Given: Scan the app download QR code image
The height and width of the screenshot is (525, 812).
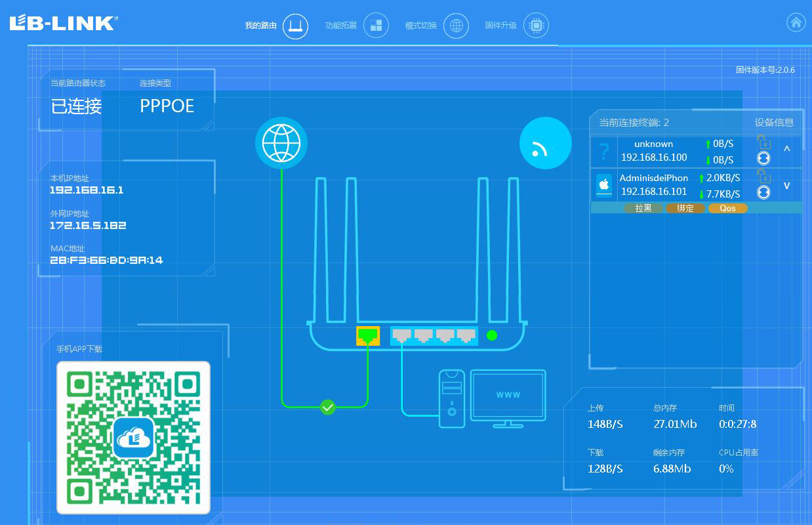Looking at the screenshot, I should point(134,436).
